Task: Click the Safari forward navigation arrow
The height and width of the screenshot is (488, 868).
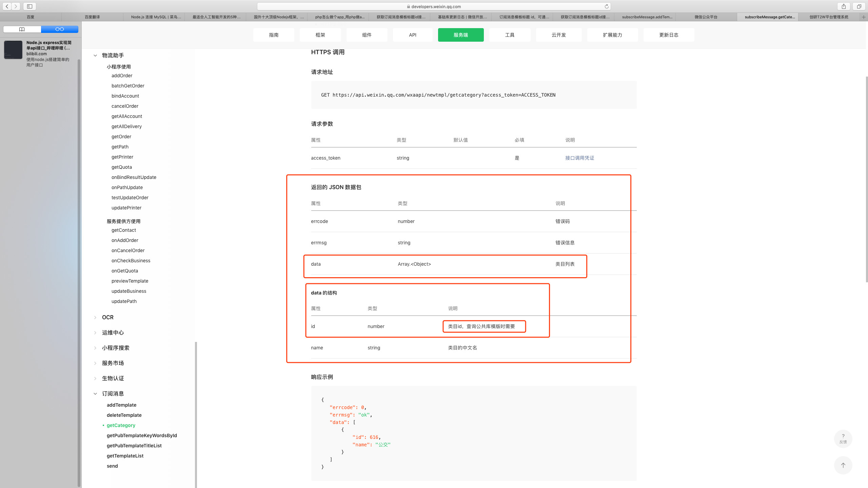Action: 16,6
